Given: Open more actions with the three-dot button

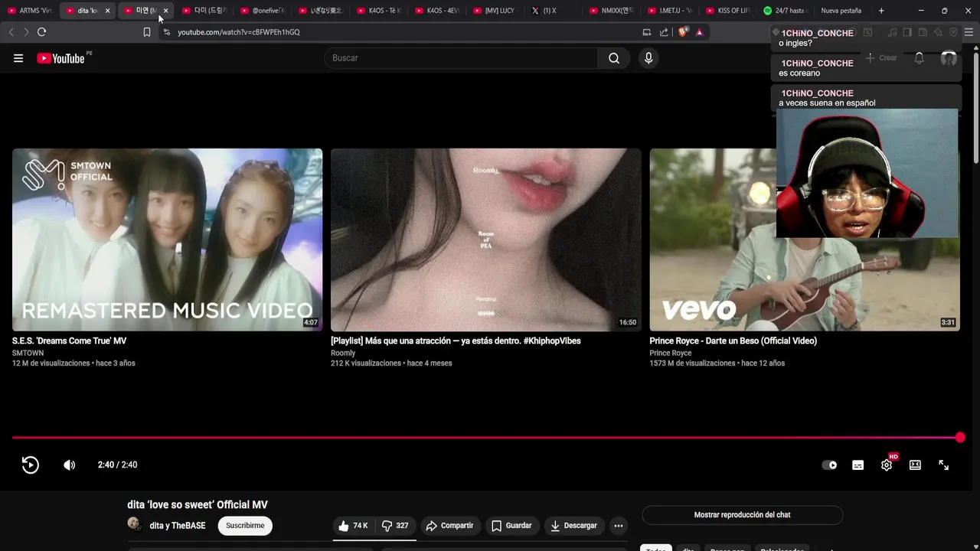Looking at the screenshot, I should click(x=619, y=526).
